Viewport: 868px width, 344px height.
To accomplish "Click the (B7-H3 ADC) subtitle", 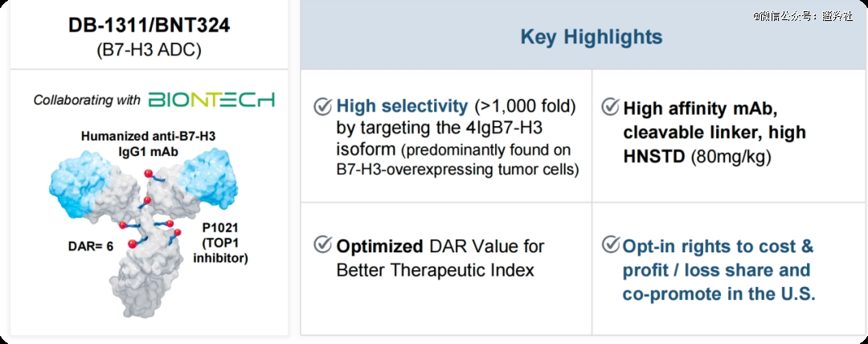I will pyautogui.click(x=149, y=48).
